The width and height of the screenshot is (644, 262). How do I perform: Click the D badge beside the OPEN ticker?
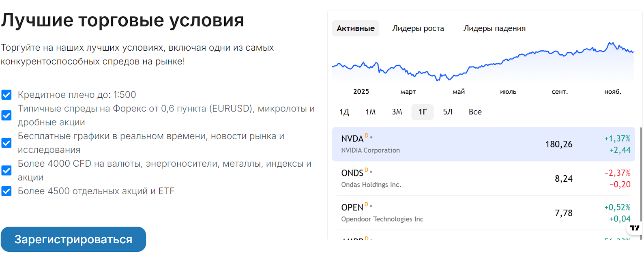click(x=367, y=204)
